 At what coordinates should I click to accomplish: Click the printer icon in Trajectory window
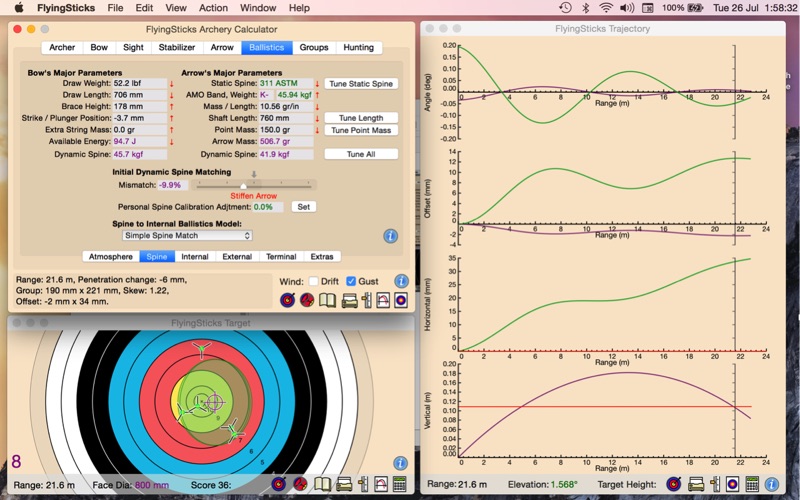(x=696, y=484)
